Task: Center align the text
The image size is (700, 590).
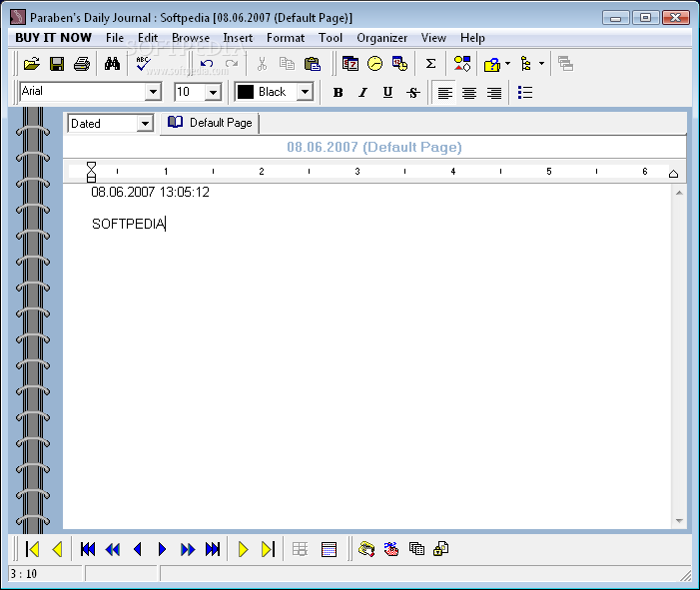Action: (x=469, y=93)
